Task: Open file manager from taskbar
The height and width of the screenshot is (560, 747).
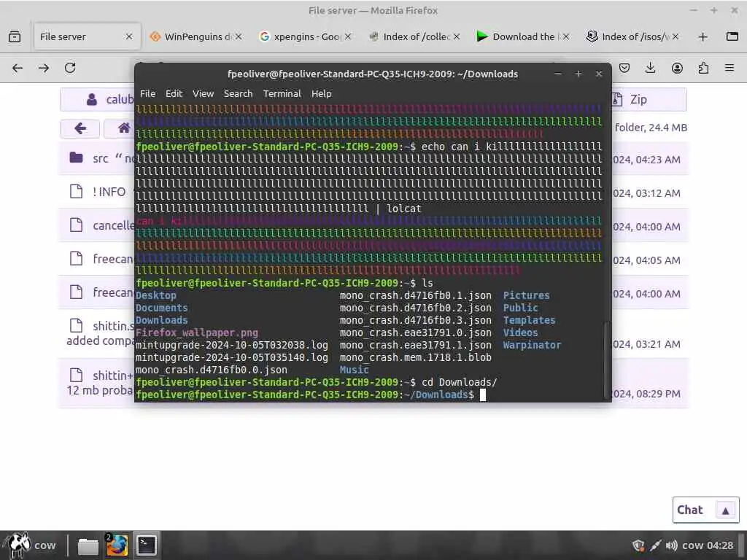Action: (x=88, y=545)
